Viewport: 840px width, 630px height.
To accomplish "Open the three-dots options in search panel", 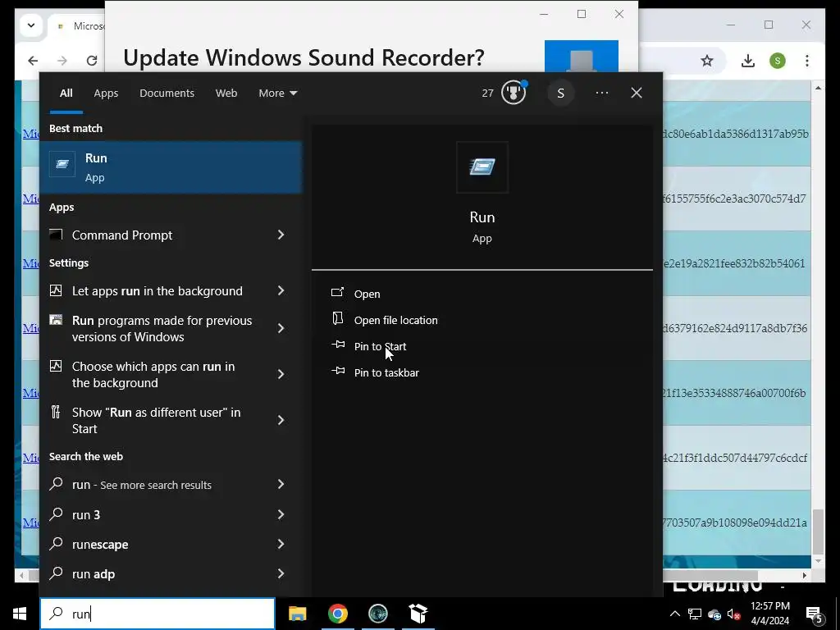I will tap(602, 93).
